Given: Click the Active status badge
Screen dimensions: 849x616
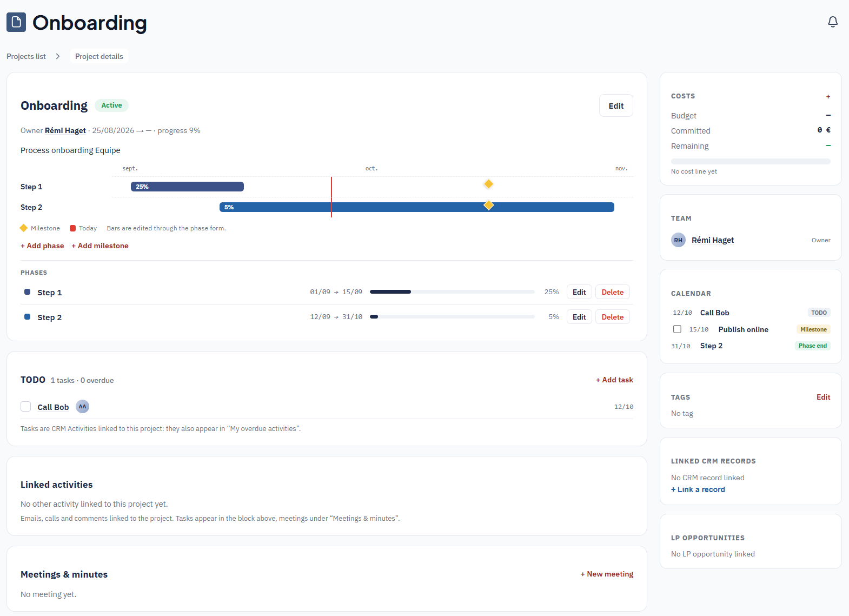Looking at the screenshot, I should [x=111, y=105].
